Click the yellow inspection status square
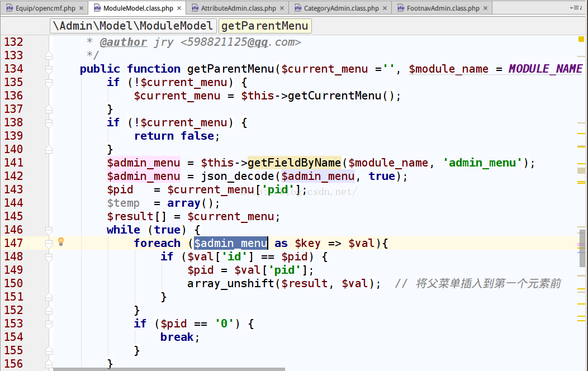 coord(581,39)
